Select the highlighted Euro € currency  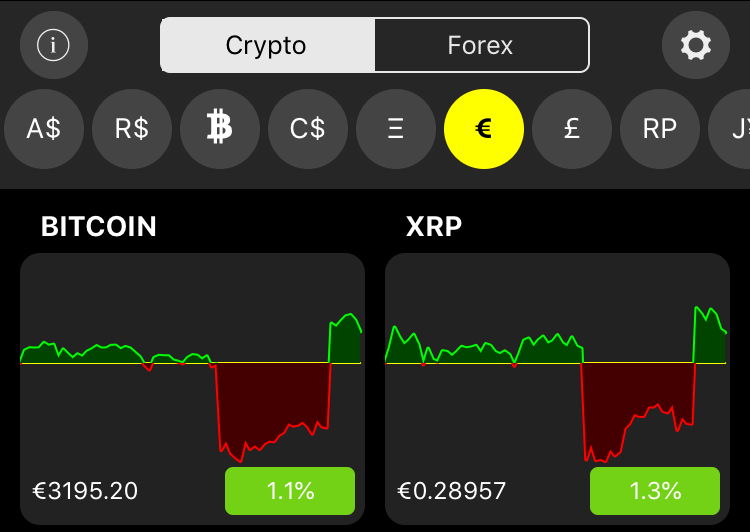(x=484, y=129)
